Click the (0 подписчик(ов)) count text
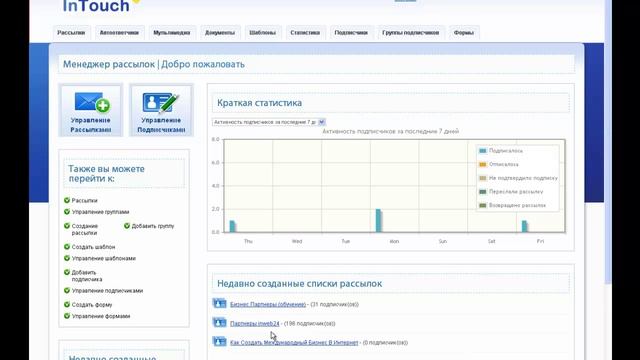The height and width of the screenshot is (360, 640). click(x=385, y=342)
